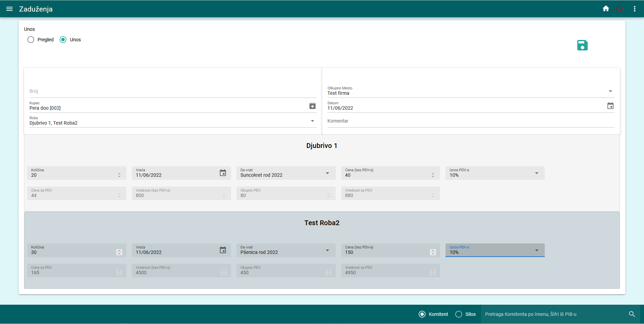The height and width of the screenshot is (324, 644).
Task: Click the Kupac picker icon next to Pera doo
Action: [x=312, y=106]
